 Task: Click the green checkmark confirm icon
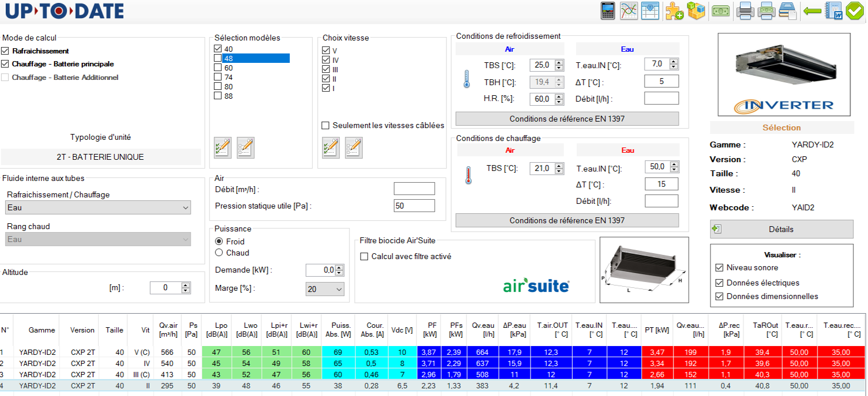[x=854, y=11]
